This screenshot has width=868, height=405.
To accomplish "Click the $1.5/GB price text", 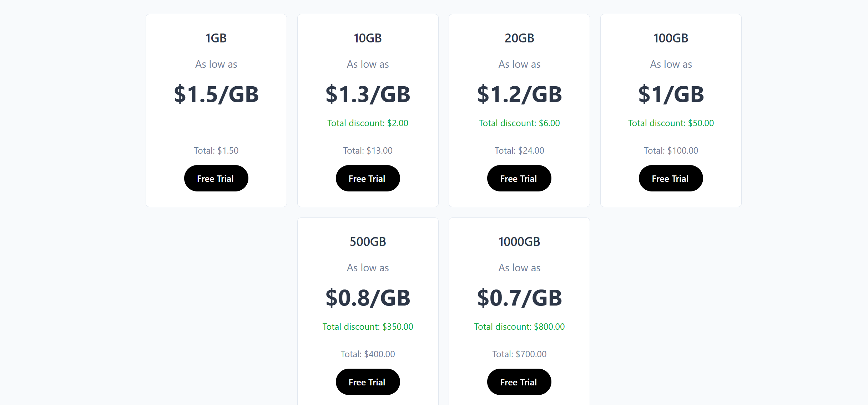I will pyautogui.click(x=216, y=94).
